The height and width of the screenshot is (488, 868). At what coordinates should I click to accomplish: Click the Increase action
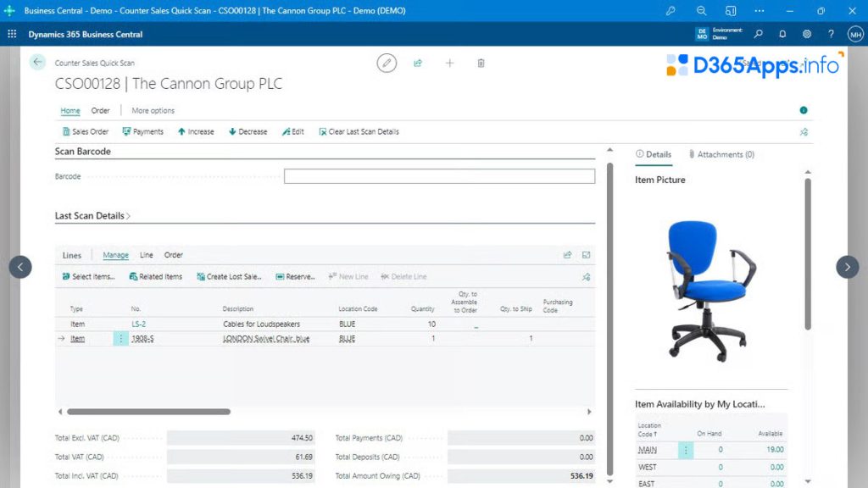[x=196, y=131]
